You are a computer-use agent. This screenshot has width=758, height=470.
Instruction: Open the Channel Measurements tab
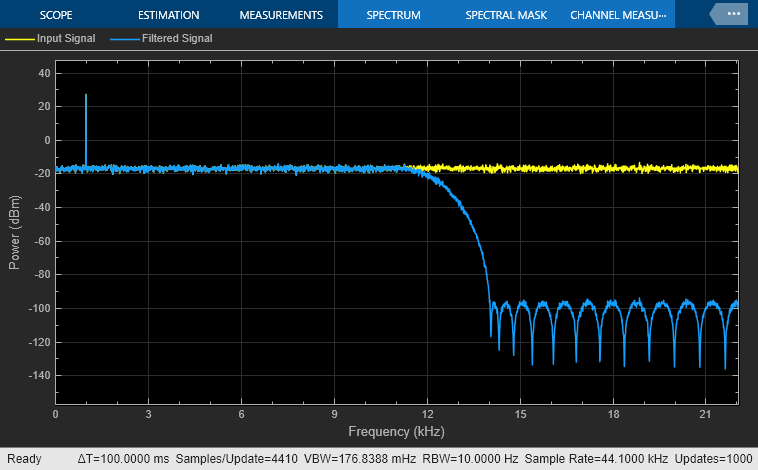point(617,15)
